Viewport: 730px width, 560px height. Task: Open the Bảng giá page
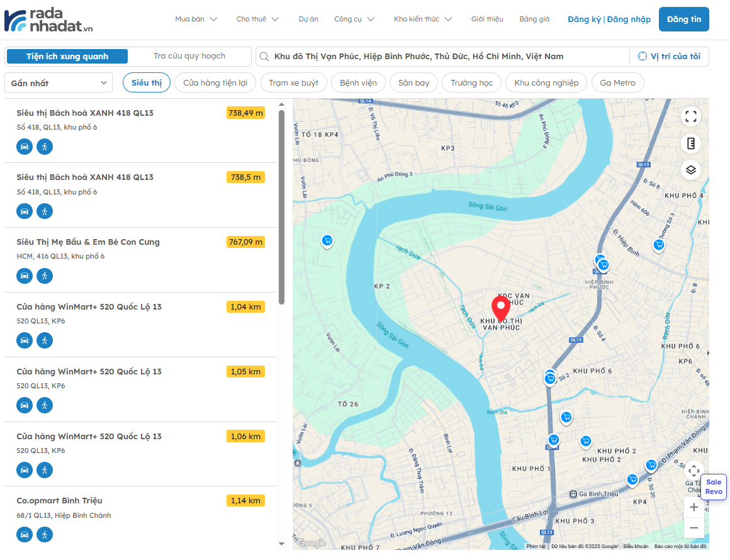point(534,19)
